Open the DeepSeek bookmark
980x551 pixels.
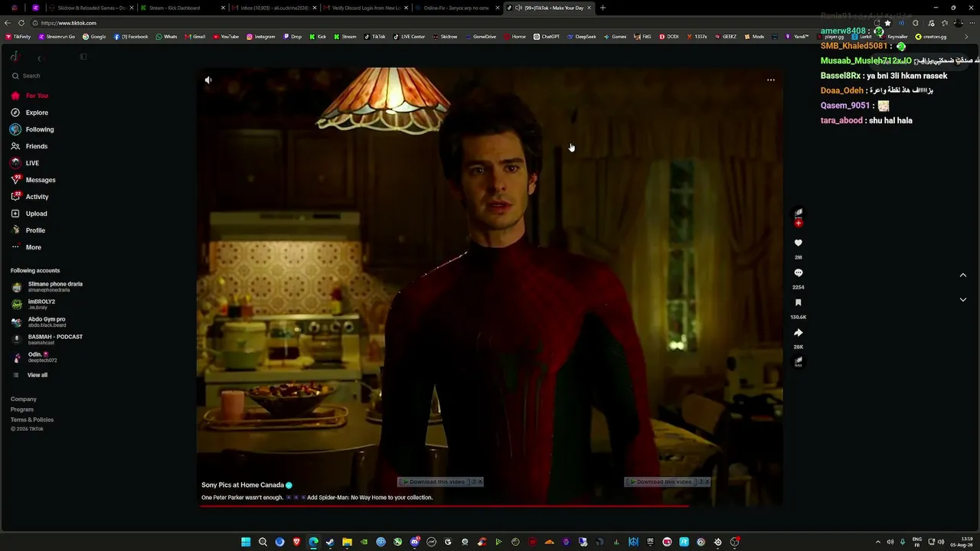coord(582,37)
